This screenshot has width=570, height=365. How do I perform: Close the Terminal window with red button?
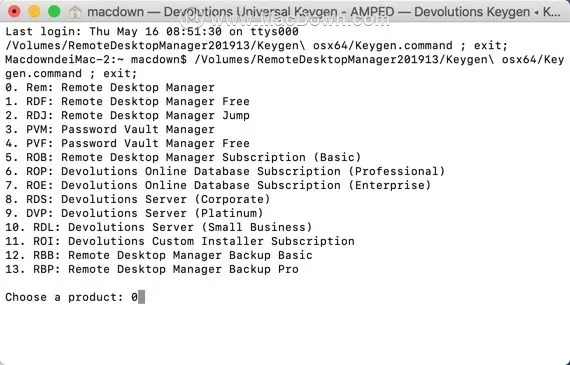pyautogui.click(x=14, y=12)
